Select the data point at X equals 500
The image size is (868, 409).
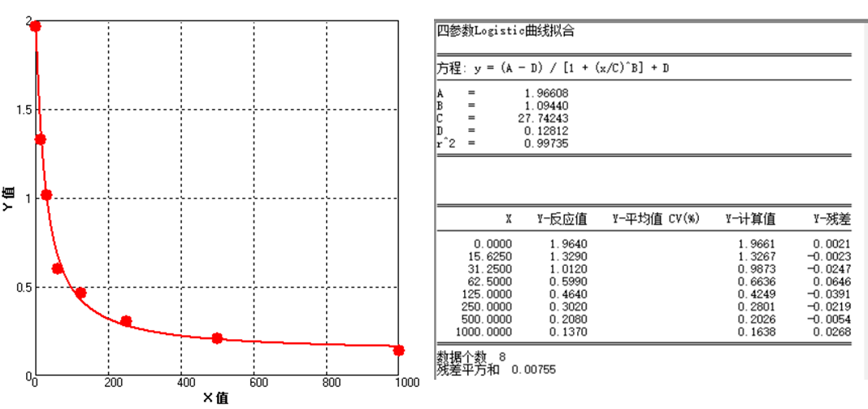[x=217, y=338]
